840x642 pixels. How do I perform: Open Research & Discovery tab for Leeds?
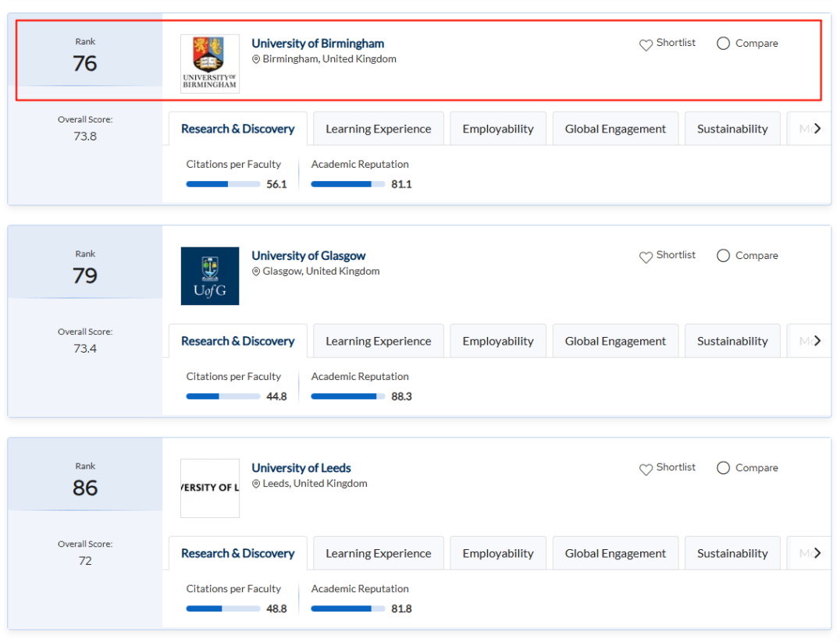[x=238, y=553]
